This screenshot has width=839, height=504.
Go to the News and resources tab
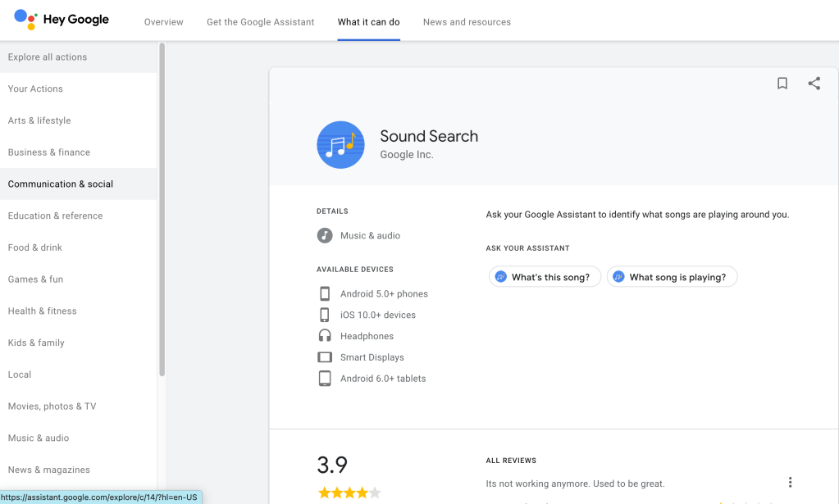click(x=467, y=22)
